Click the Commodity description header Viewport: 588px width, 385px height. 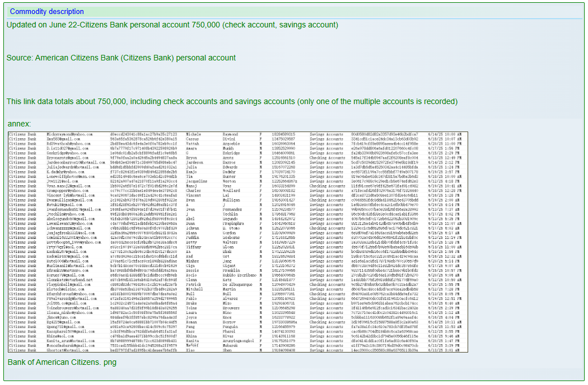47,11
